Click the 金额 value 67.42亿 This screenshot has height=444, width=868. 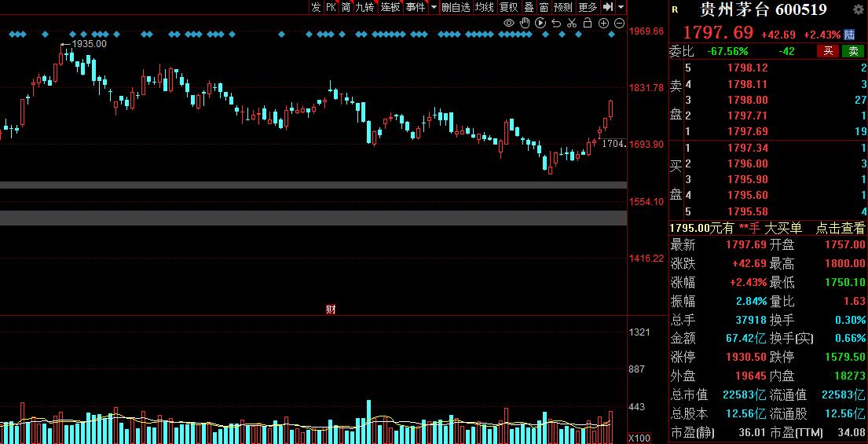745,338
